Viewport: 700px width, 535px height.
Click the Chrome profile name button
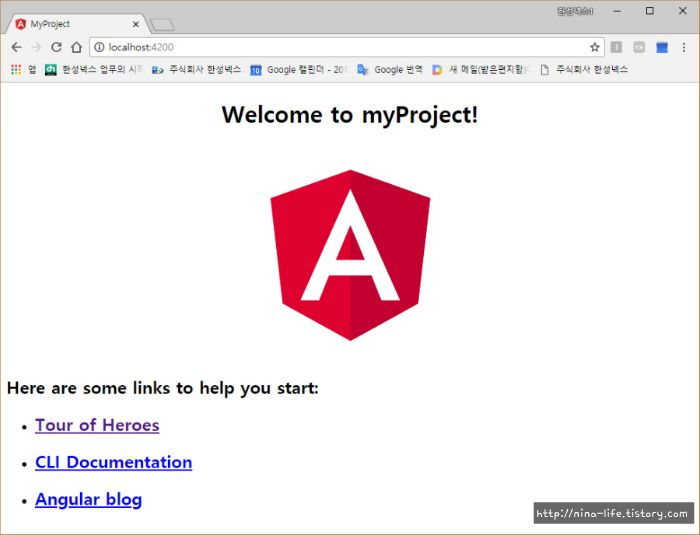coord(575,11)
